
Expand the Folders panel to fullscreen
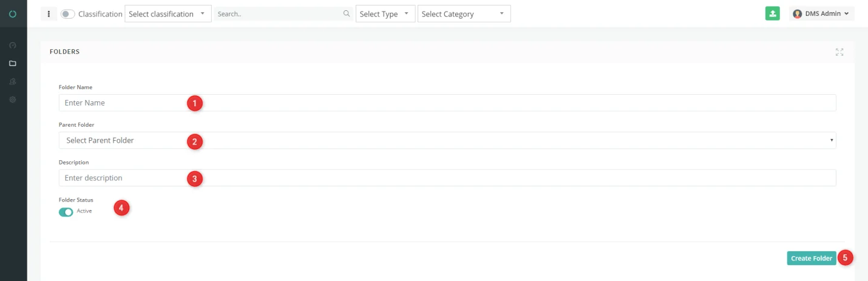coord(839,52)
